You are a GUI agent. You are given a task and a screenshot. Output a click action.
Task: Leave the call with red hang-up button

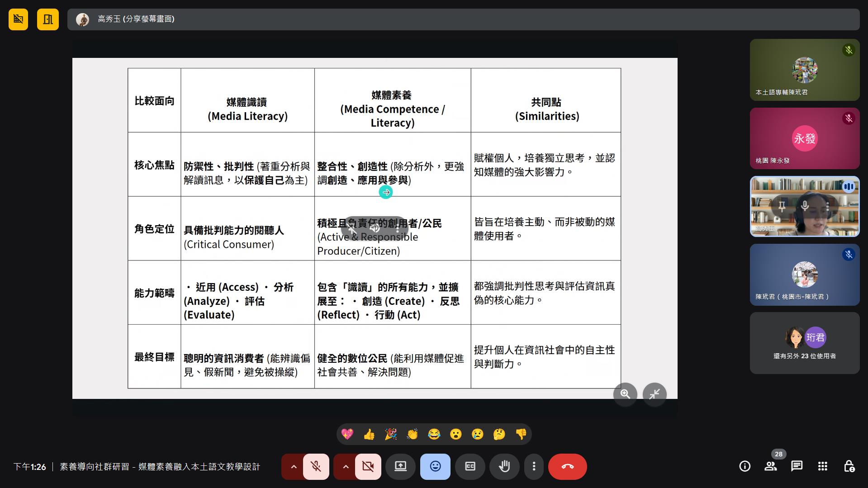tap(567, 466)
